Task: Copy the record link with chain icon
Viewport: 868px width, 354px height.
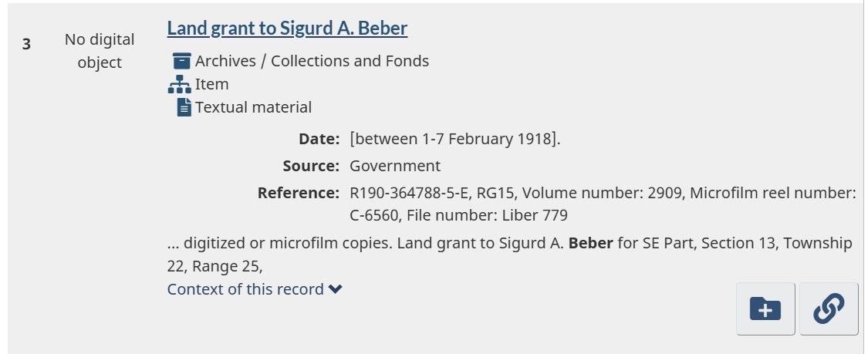Action: point(829,309)
